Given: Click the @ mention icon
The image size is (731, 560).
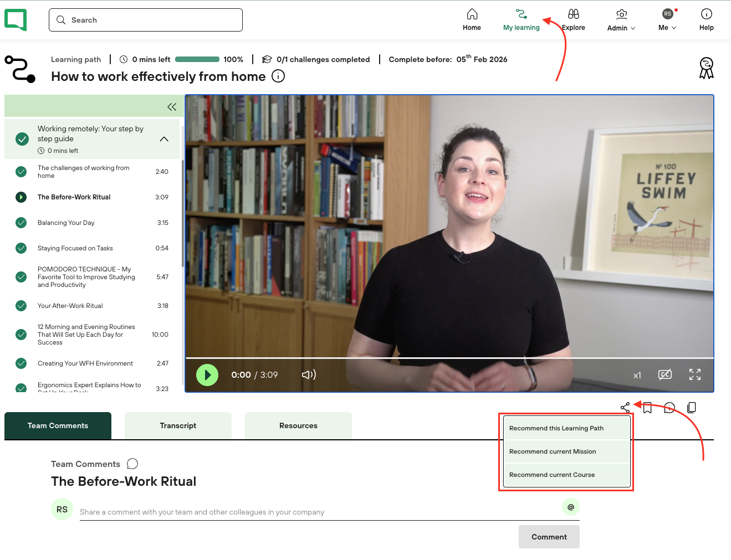Looking at the screenshot, I should click(x=570, y=507).
